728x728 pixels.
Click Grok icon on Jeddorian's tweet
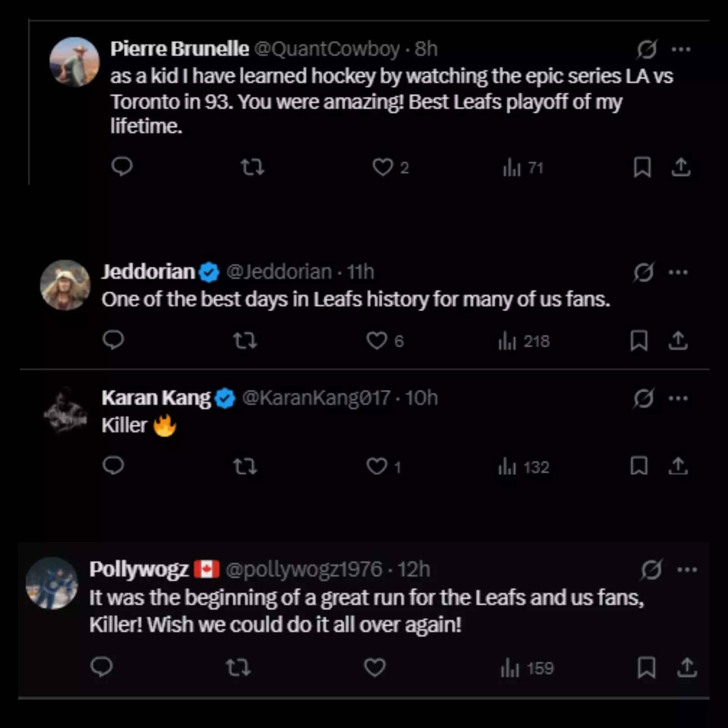click(x=644, y=272)
